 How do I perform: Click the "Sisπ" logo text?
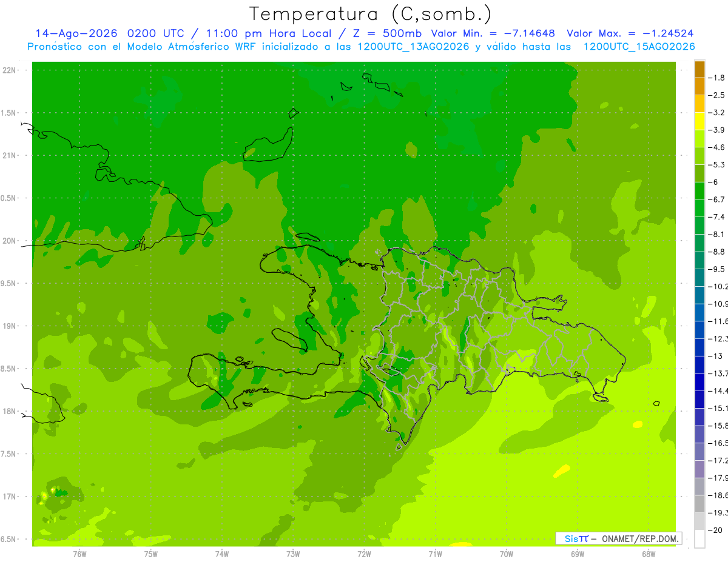(x=576, y=538)
